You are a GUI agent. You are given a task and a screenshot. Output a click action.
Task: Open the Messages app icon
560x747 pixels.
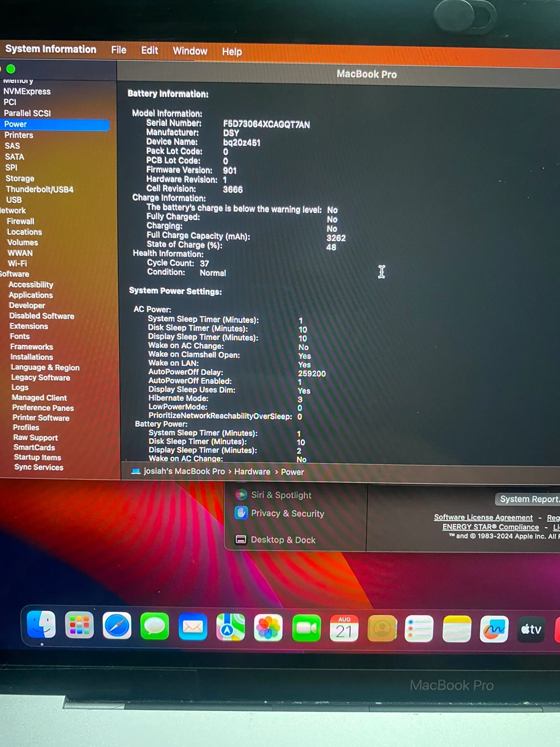(155, 626)
